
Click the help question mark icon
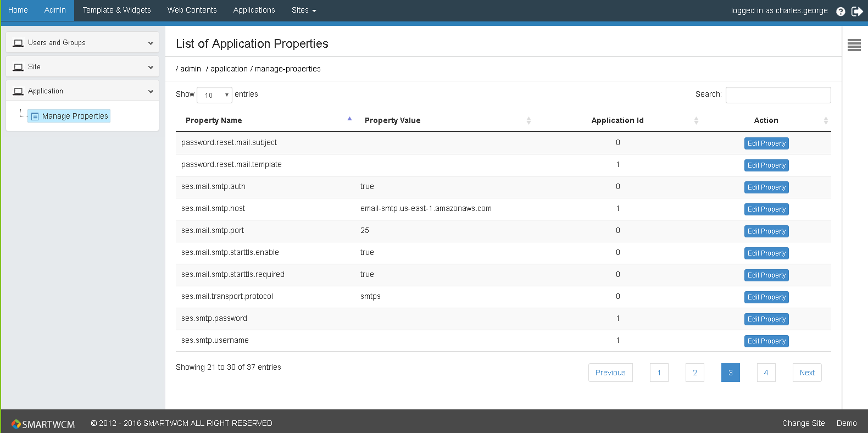point(841,12)
